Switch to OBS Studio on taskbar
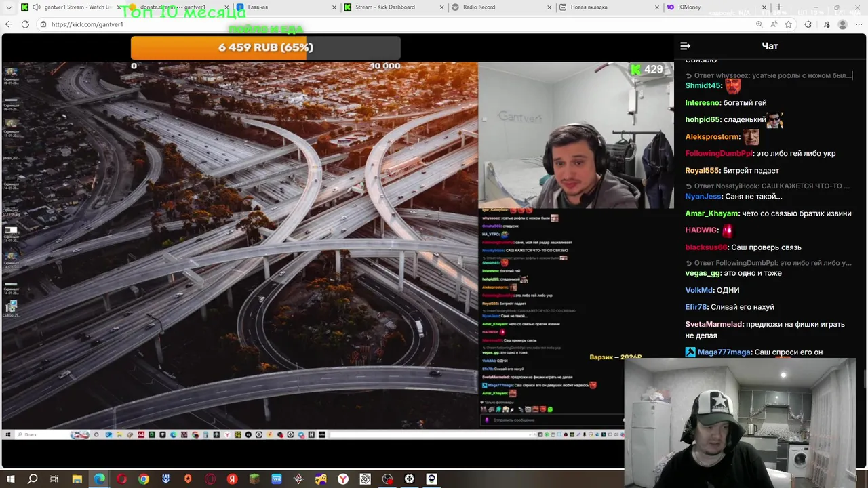The height and width of the screenshot is (488, 868). [387, 479]
